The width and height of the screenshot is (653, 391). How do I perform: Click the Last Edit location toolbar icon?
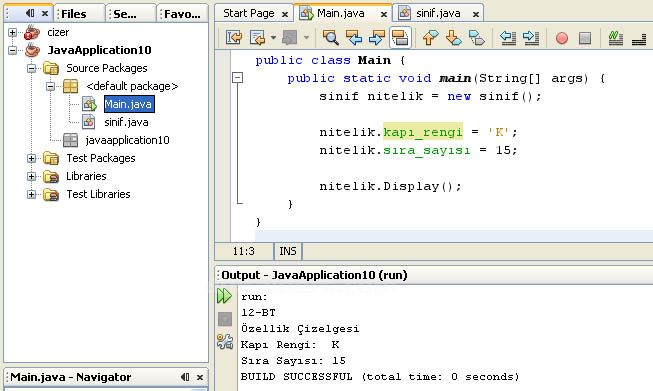coord(234,38)
